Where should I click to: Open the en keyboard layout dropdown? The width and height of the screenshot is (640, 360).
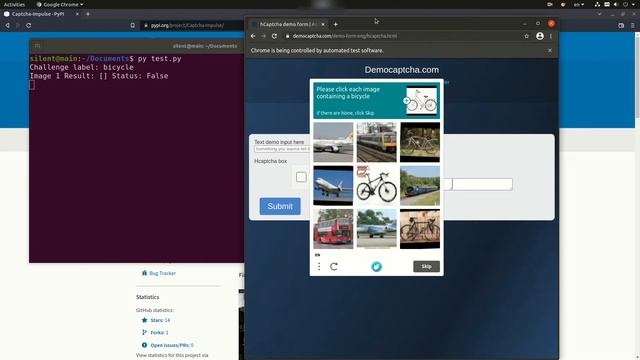[578, 4]
